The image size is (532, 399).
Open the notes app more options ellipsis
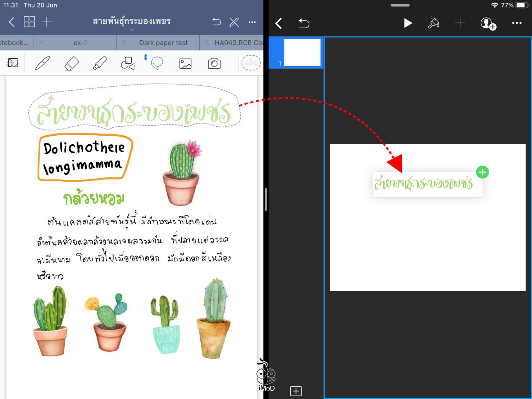click(x=252, y=22)
